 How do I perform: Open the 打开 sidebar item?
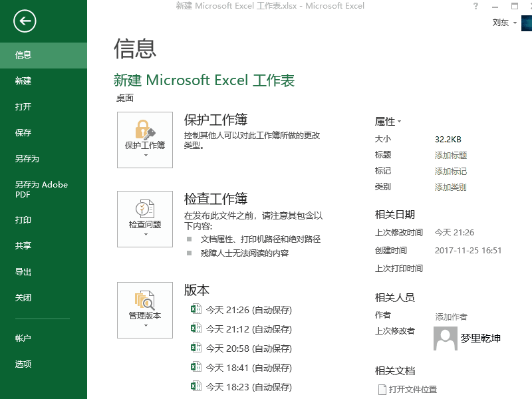click(43, 107)
